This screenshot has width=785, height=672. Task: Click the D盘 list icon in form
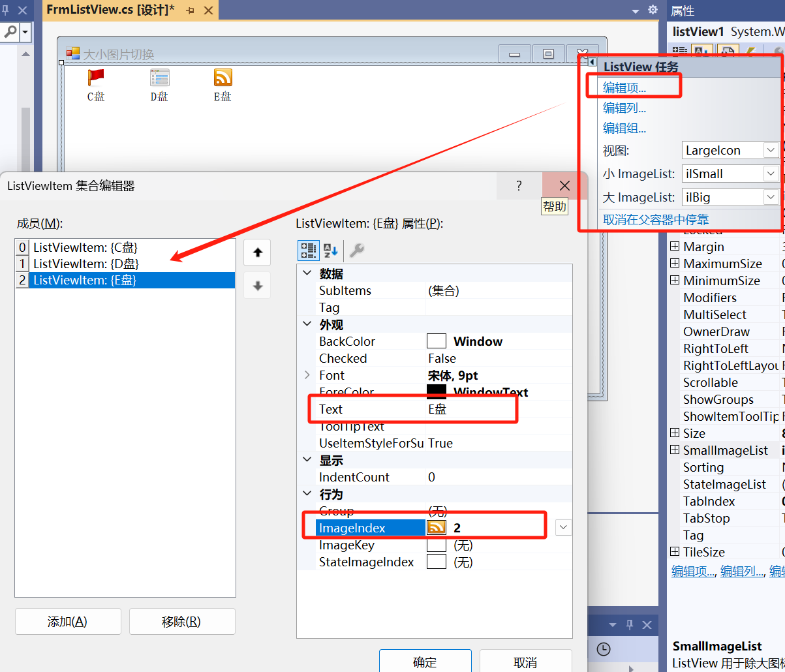(160, 78)
